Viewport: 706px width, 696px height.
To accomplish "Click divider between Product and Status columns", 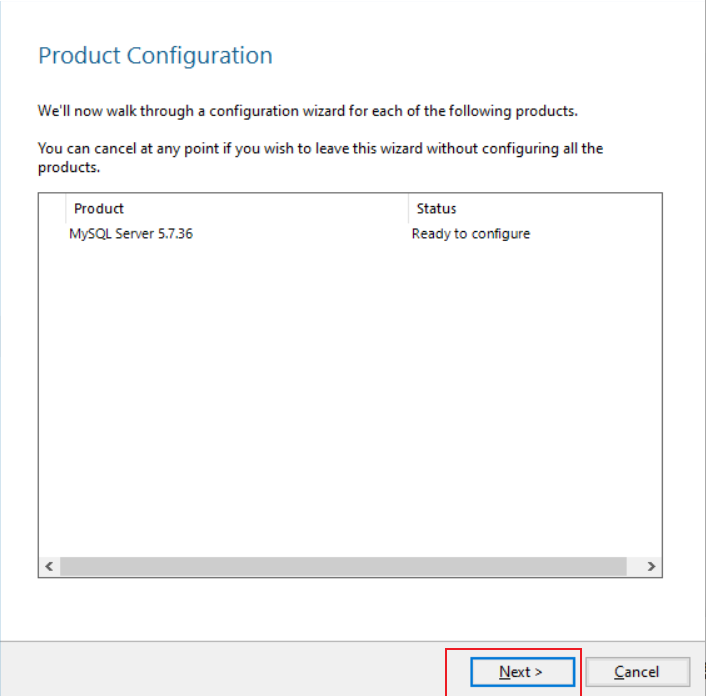I will [x=408, y=208].
